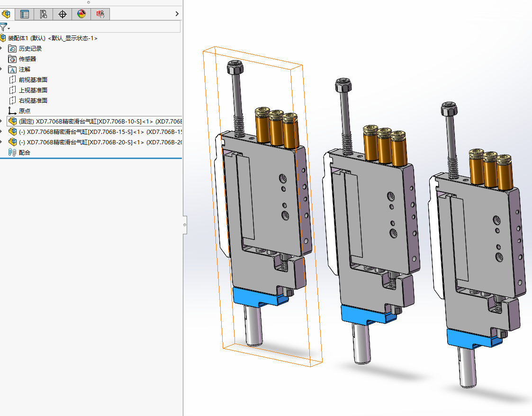This screenshot has height=416, width=532.
Task: Select the 右视基准面 right plane
Action: 33,101
